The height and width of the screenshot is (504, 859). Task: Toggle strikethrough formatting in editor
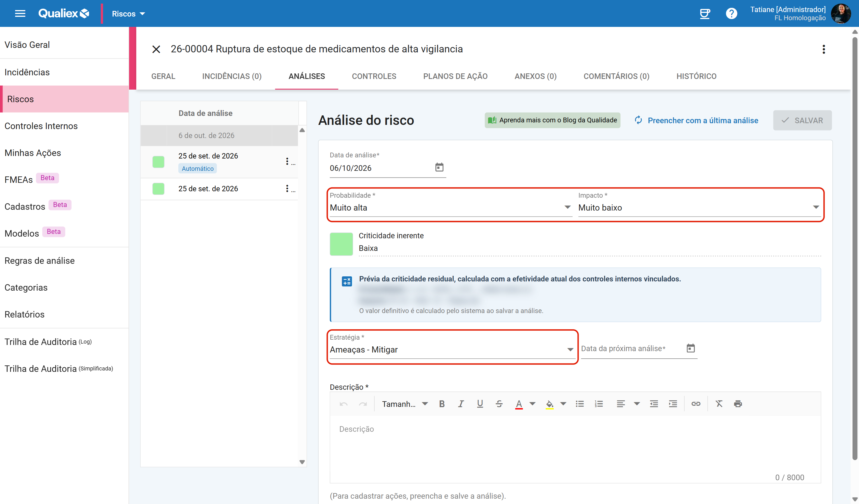tap(499, 404)
